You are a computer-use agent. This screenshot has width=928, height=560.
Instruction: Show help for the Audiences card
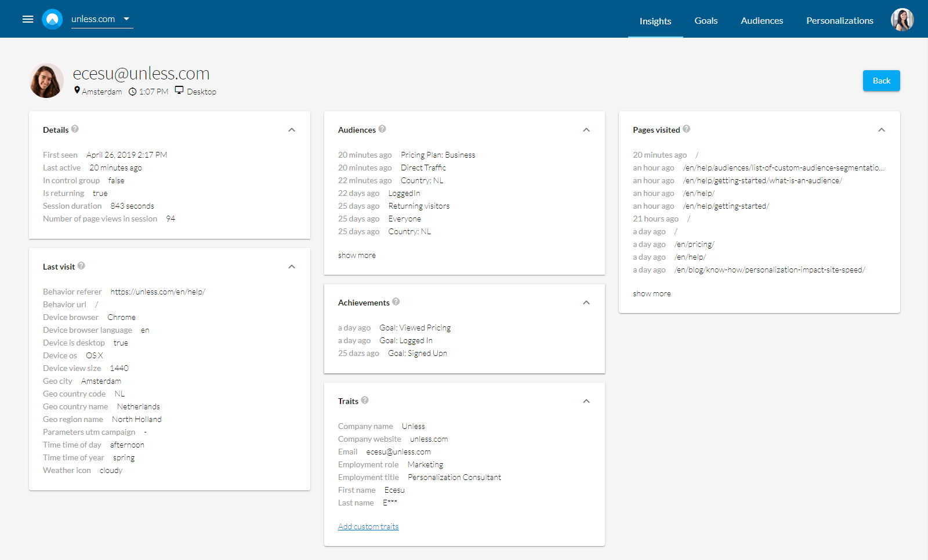pos(382,129)
